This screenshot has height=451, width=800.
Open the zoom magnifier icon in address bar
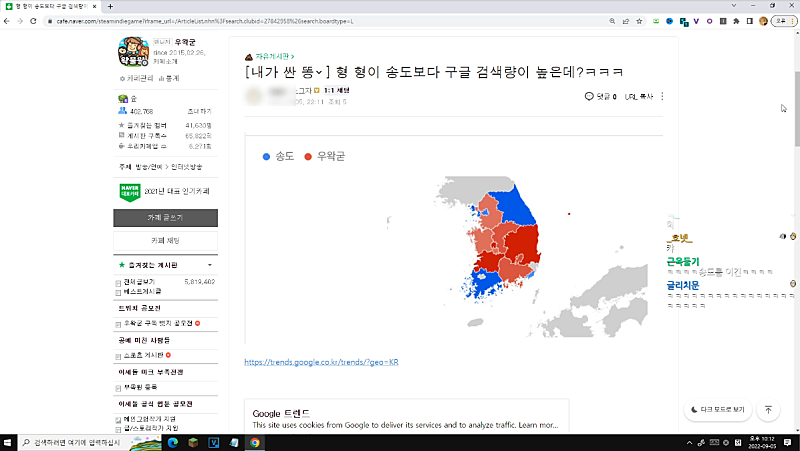612,21
